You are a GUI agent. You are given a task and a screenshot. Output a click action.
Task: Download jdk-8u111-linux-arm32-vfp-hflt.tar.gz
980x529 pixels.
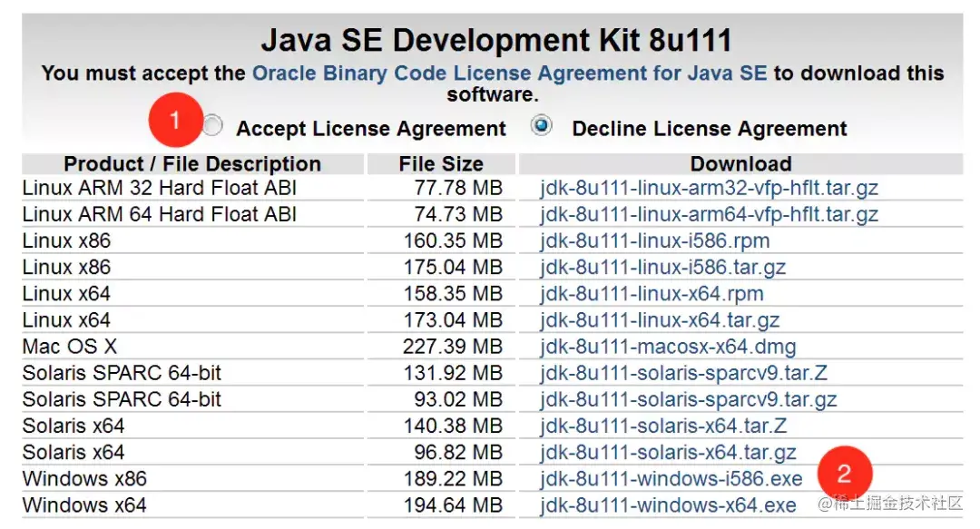click(x=710, y=188)
